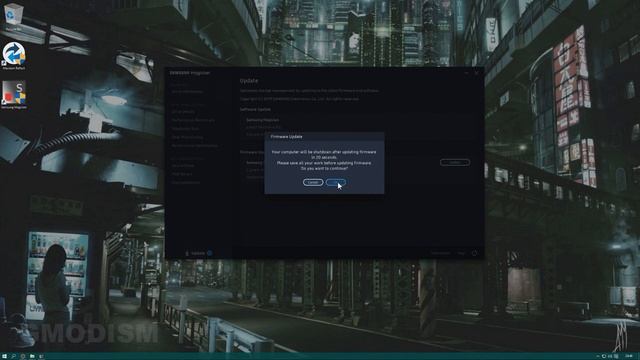640x360 pixels.
Task: Open File Explorer from the taskbar
Action: pos(32,356)
